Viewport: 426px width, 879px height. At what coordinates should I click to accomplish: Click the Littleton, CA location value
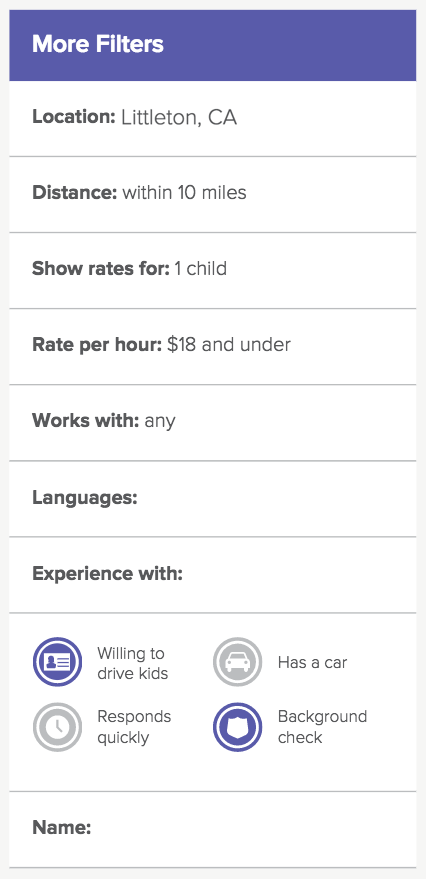(x=179, y=118)
